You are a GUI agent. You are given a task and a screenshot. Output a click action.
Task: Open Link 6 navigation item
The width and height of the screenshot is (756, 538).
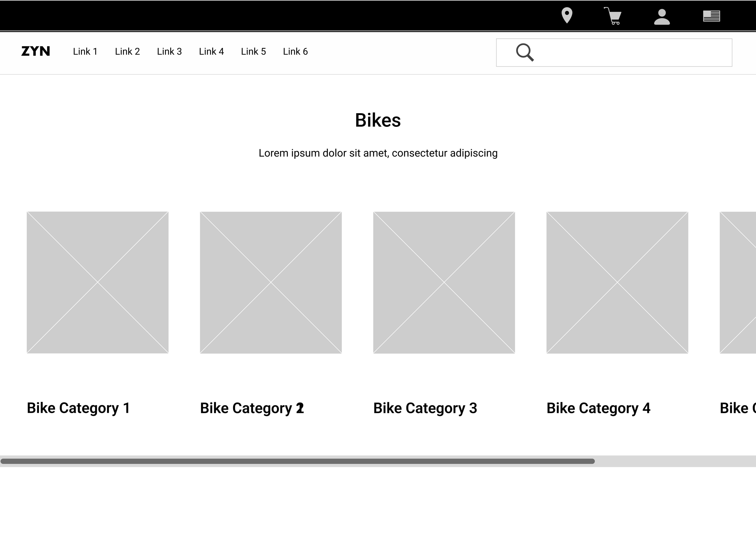[295, 51]
